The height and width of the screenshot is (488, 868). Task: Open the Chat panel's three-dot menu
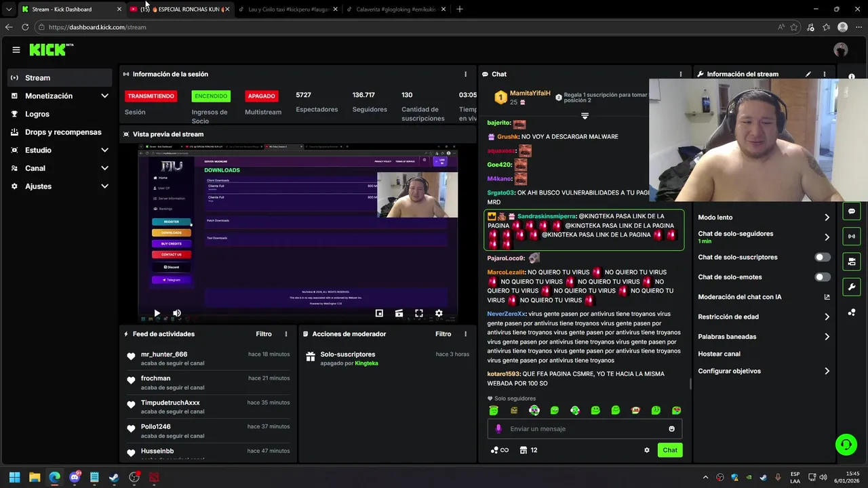tap(681, 74)
